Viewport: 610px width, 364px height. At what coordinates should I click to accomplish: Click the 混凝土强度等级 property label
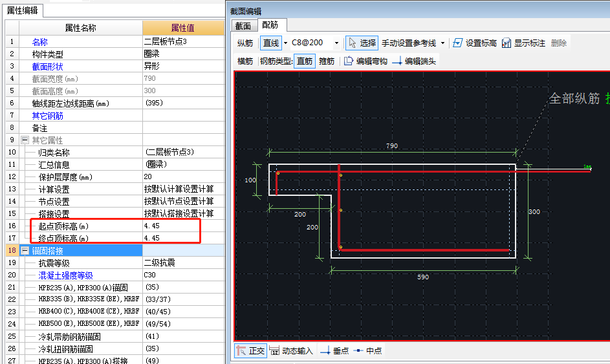click(x=66, y=275)
